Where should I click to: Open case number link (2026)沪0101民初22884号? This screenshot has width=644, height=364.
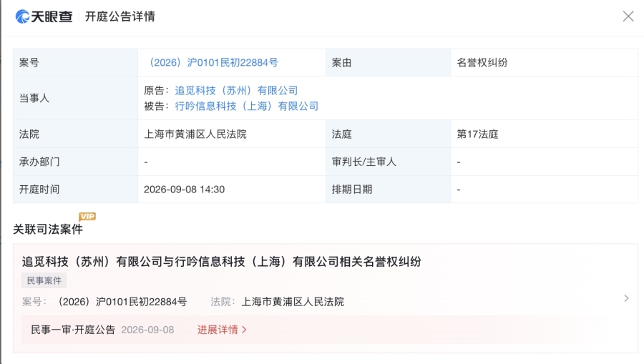click(x=212, y=62)
